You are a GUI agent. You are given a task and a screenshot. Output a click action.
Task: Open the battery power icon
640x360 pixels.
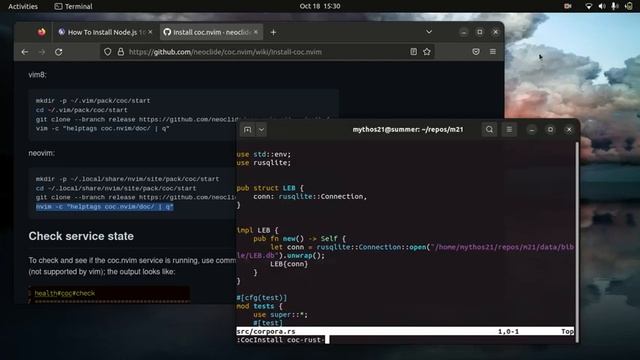click(x=629, y=6)
